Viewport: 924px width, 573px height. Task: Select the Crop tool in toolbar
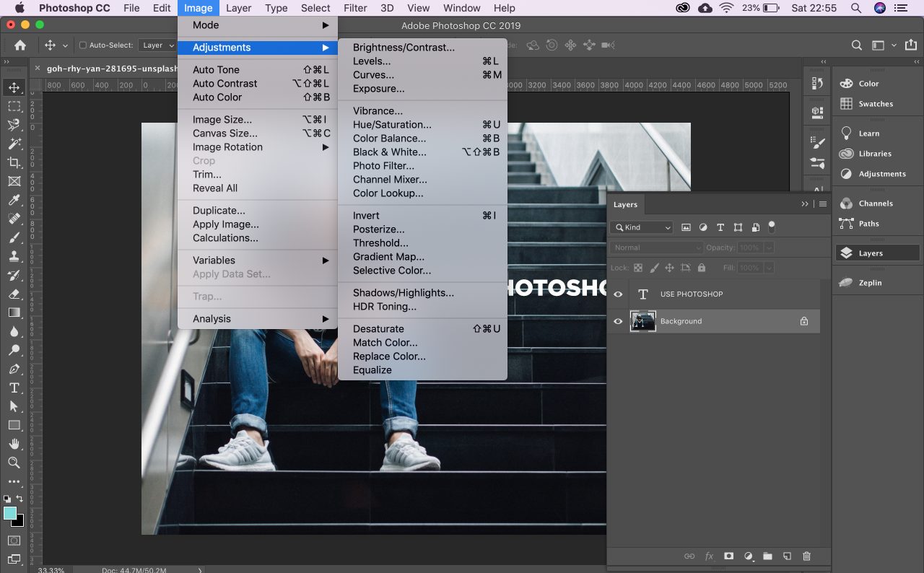pos(14,162)
